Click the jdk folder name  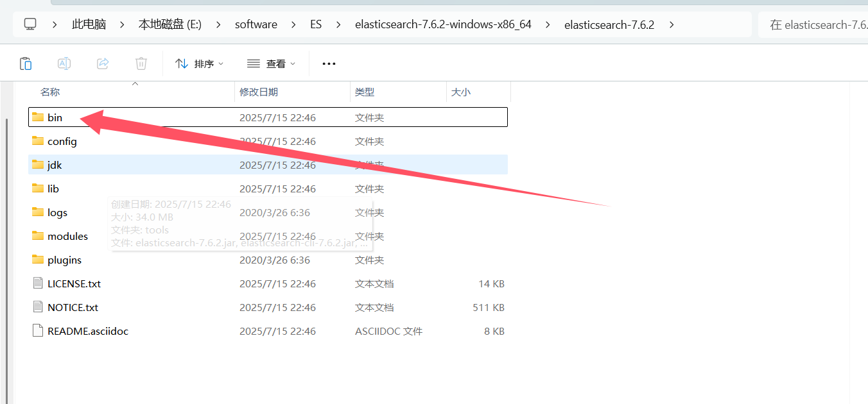tap(55, 165)
